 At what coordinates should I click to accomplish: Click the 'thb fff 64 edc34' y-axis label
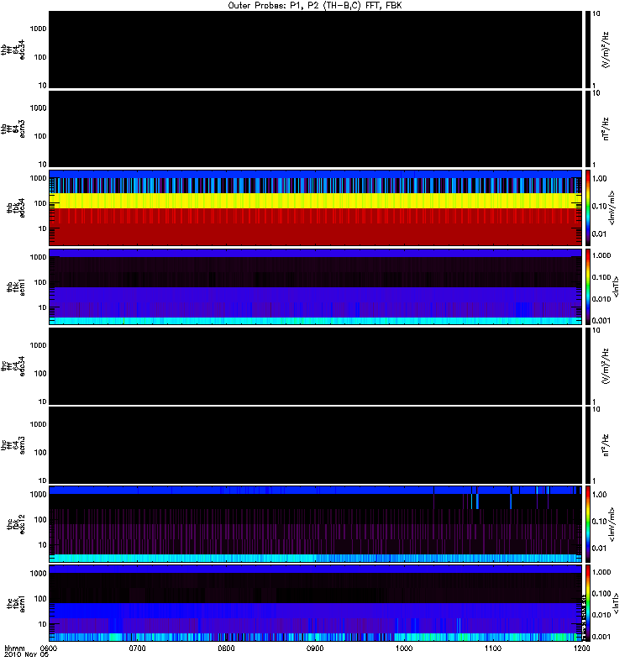click(x=13, y=50)
